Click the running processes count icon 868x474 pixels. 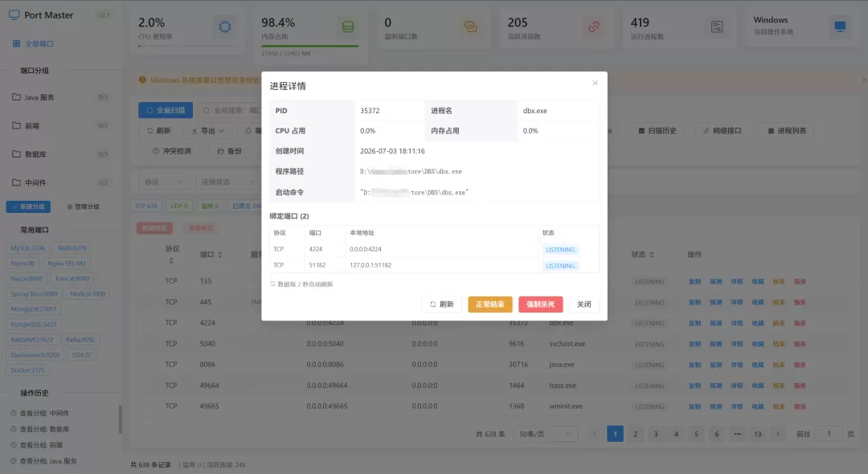717,27
